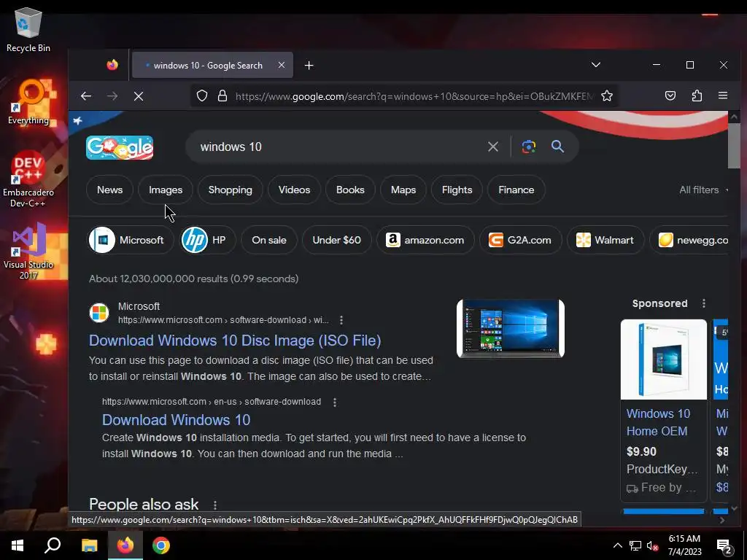Switch to the Books results tab
This screenshot has height=560, width=747.
pyautogui.click(x=350, y=190)
